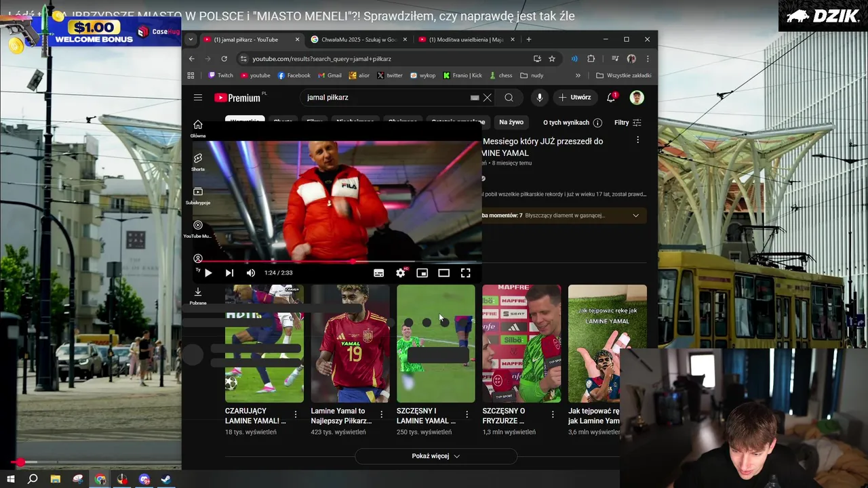This screenshot has height=488, width=868.
Task: Clear the YouTube search query
Action: [x=487, y=98]
